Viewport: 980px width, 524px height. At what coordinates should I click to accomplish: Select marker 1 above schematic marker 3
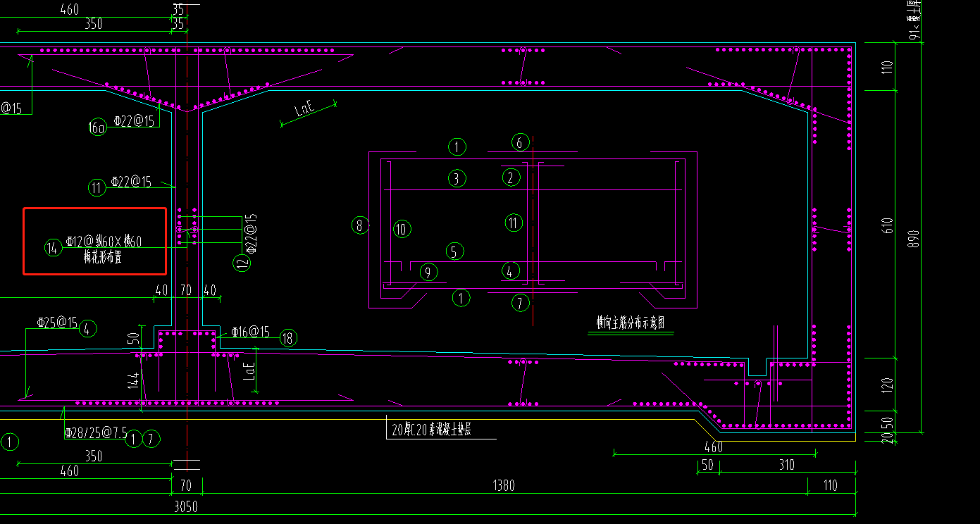[x=457, y=146]
